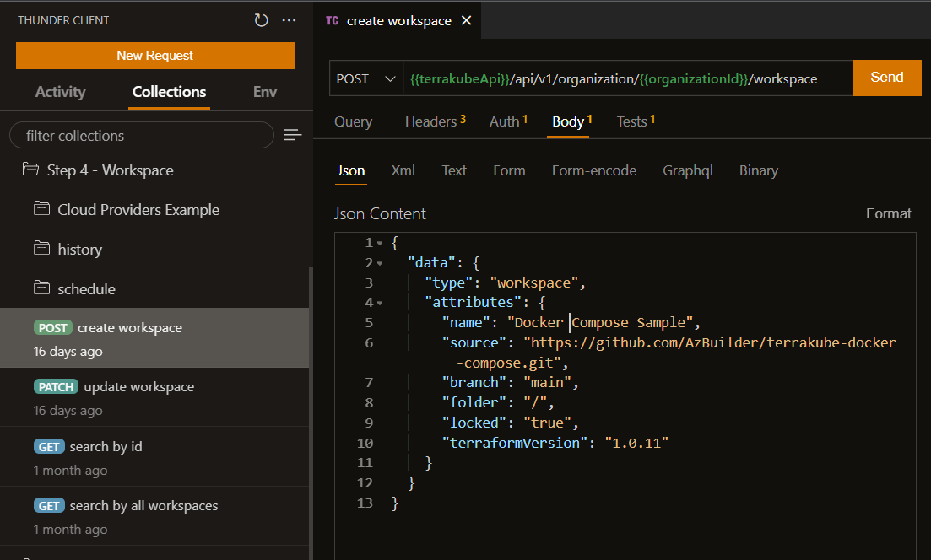Select the Graphql body type
Screen dimensions: 931x560
687,170
